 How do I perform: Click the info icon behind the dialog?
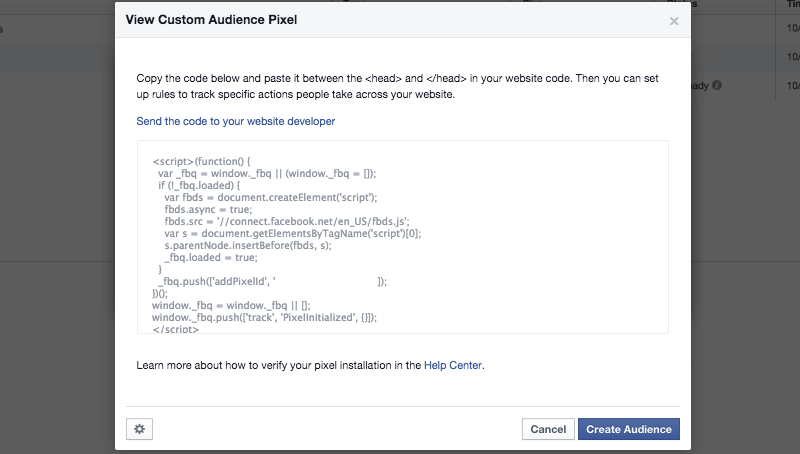(x=716, y=86)
